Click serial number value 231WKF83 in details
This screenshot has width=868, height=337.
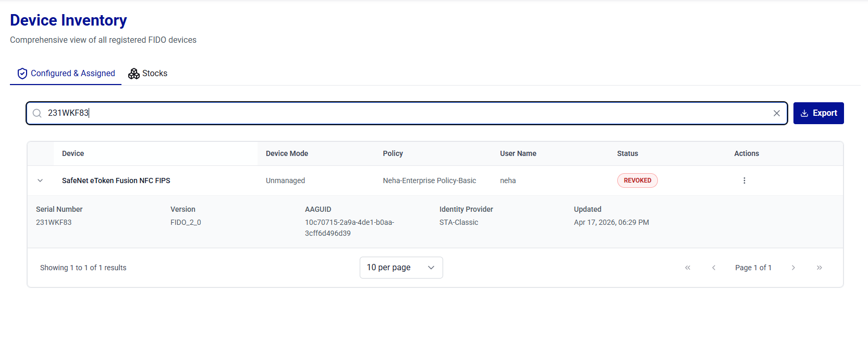point(54,222)
